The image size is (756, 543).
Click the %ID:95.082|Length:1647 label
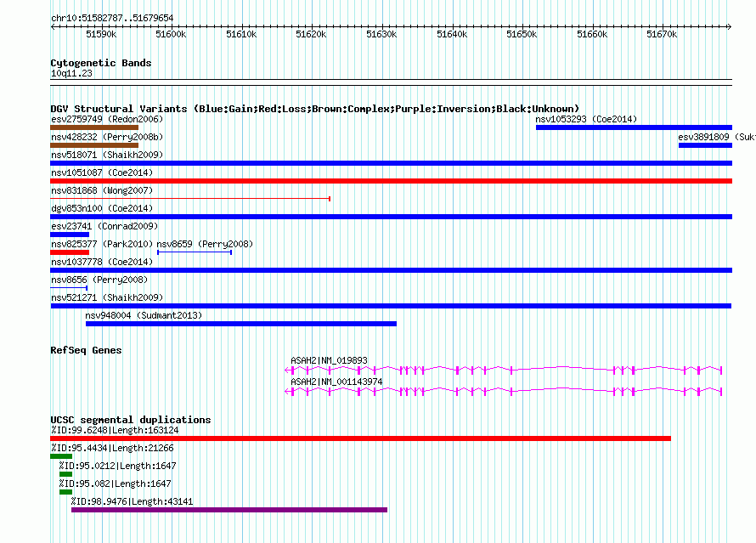[x=115, y=484]
